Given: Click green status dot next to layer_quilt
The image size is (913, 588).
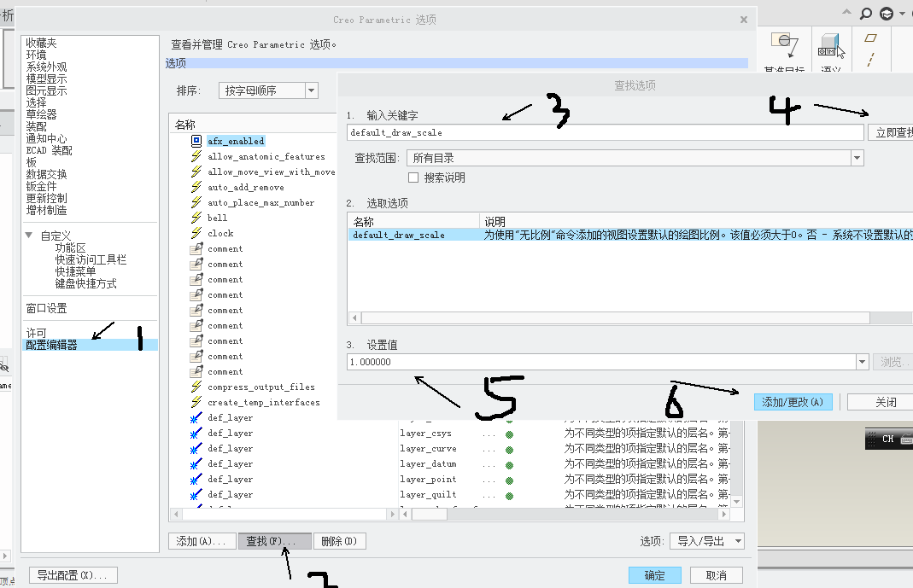Looking at the screenshot, I should (510, 496).
